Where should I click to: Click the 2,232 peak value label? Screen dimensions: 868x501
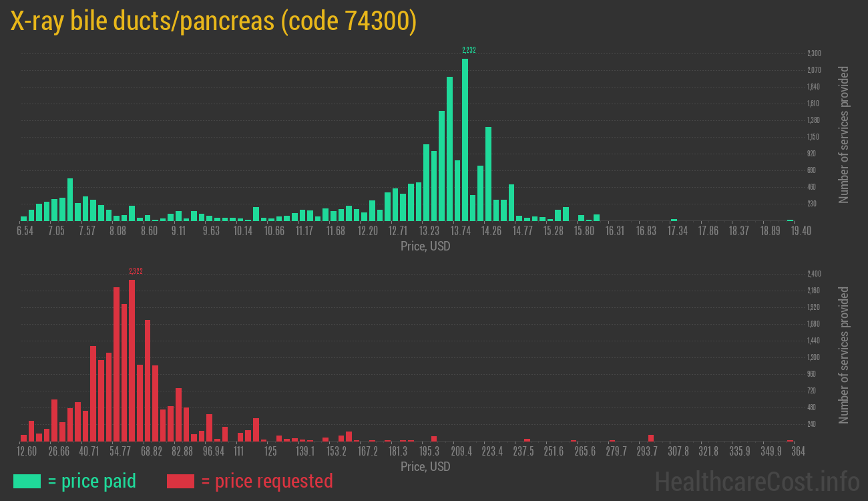(469, 50)
